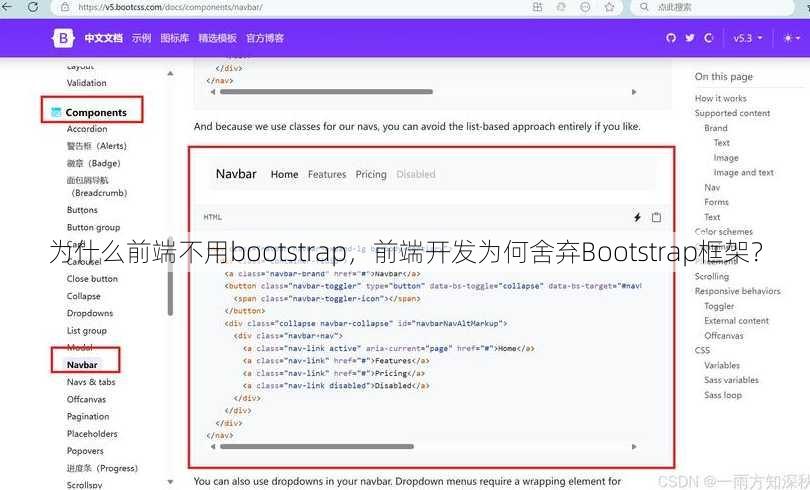This screenshot has height=490, width=810.
Task: Click the address bar lock icon
Action: [x=65, y=7]
